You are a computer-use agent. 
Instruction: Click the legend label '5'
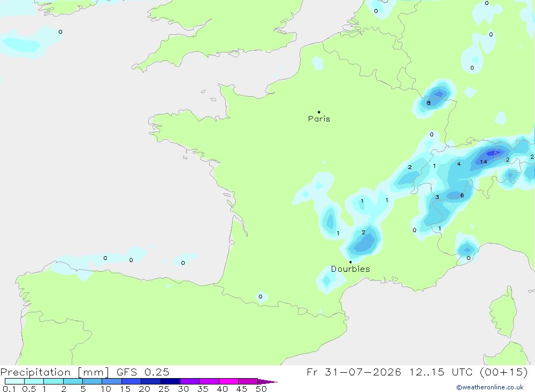(x=83, y=389)
